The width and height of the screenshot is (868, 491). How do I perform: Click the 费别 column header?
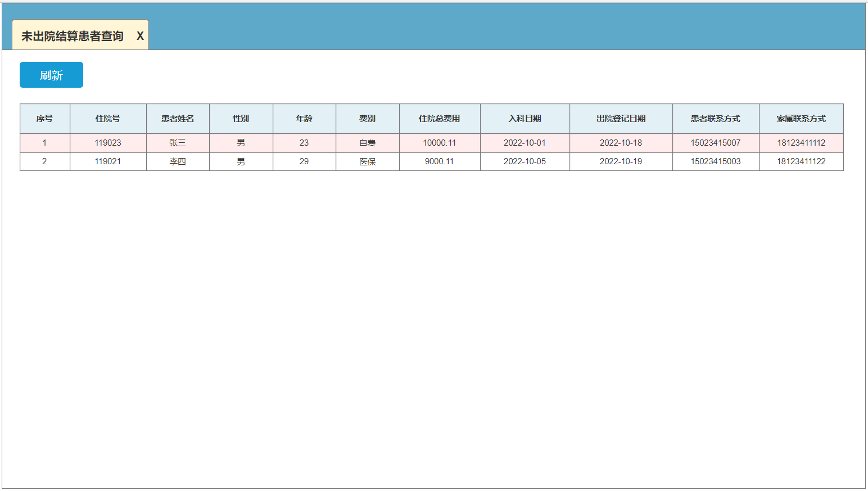368,119
